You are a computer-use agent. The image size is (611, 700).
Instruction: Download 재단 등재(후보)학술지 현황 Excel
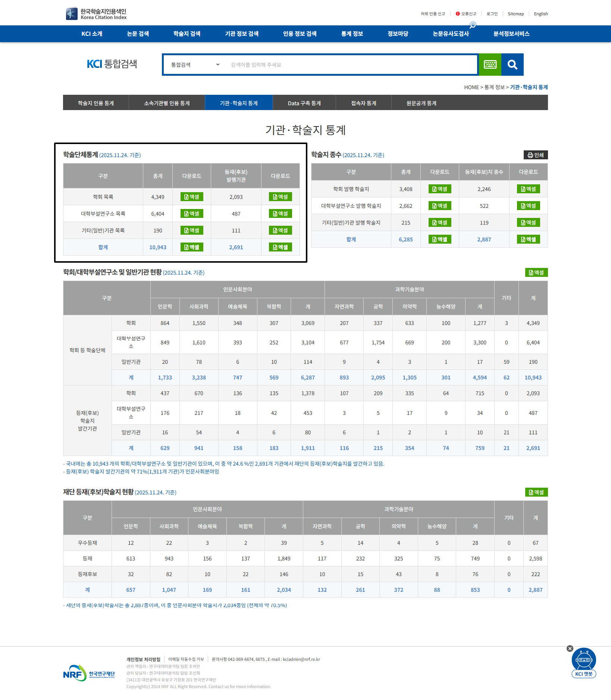tap(536, 492)
